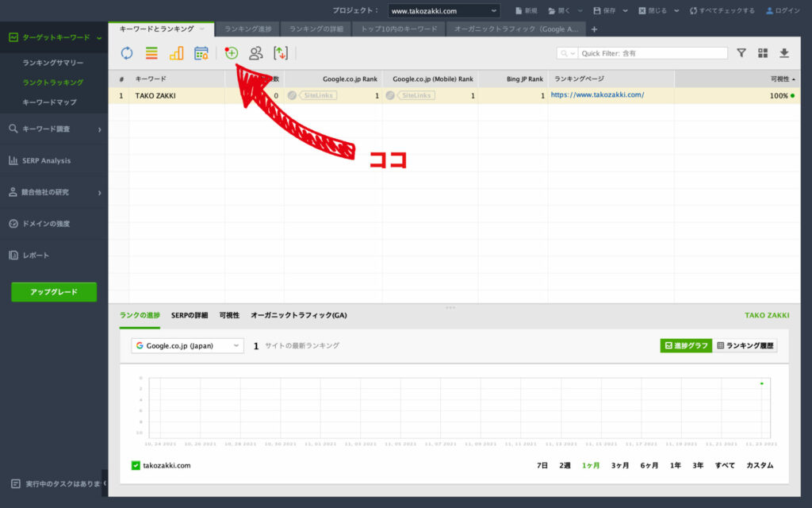Screen dimensions: 812x508
Task: Expand the 開く dropdown arrow
Action: click(580, 11)
